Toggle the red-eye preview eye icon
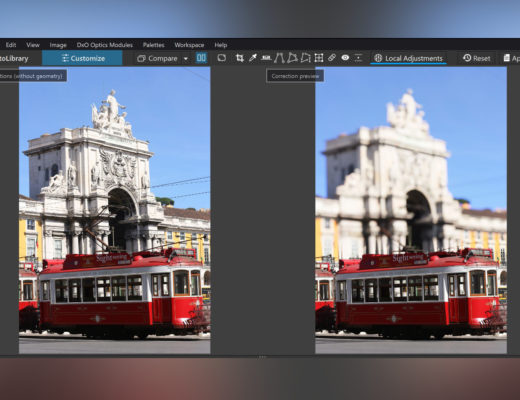This screenshot has width=520, height=400. coord(345,58)
